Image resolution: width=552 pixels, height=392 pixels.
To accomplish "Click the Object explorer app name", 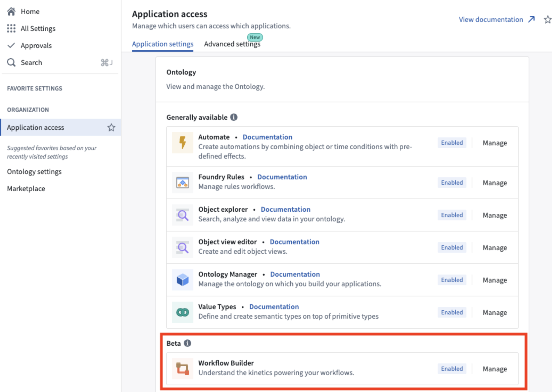I will 223,209.
